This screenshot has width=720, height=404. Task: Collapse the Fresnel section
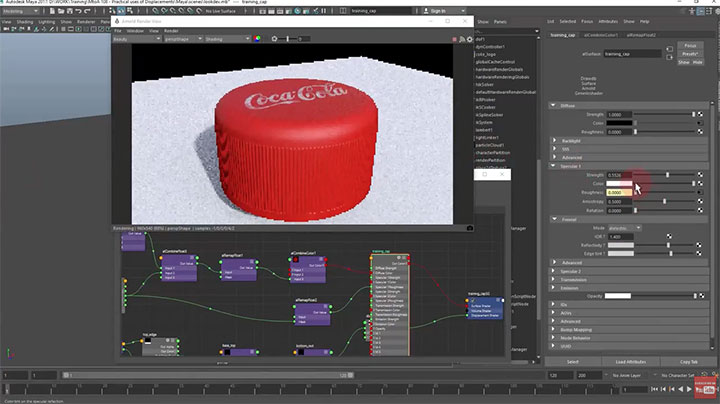point(555,219)
